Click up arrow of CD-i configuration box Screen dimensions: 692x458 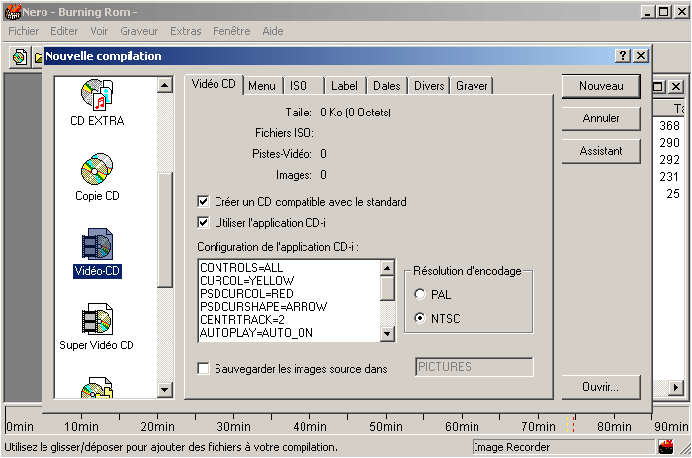[387, 267]
